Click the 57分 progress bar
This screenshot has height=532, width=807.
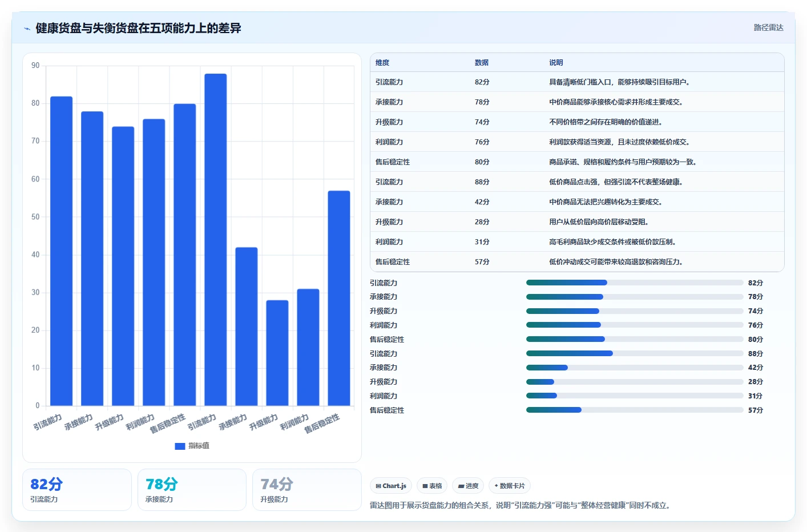coord(635,410)
